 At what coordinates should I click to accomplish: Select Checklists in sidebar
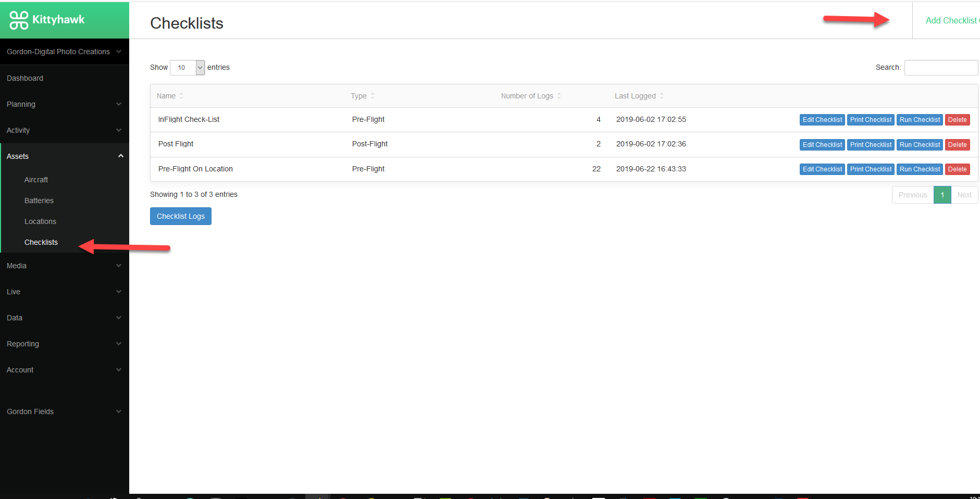click(41, 242)
